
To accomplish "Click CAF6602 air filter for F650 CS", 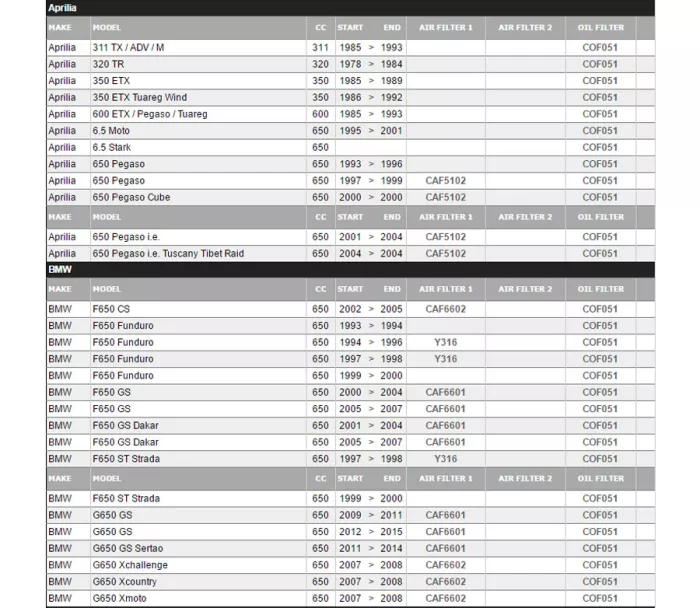I will click(445, 309).
